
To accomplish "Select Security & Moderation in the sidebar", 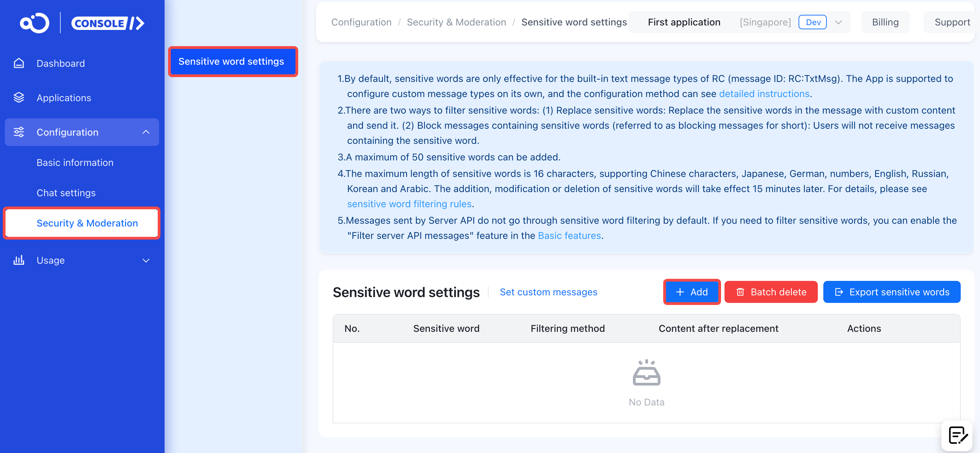I will (87, 223).
